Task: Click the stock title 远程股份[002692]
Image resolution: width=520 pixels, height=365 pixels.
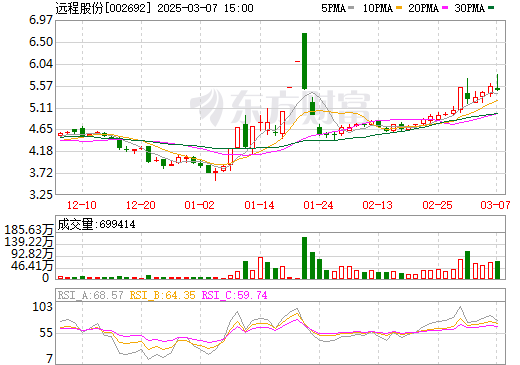Action: [103, 8]
